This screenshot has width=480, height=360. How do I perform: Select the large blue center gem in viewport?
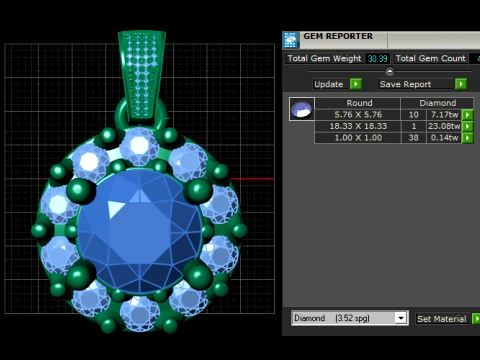(140, 232)
